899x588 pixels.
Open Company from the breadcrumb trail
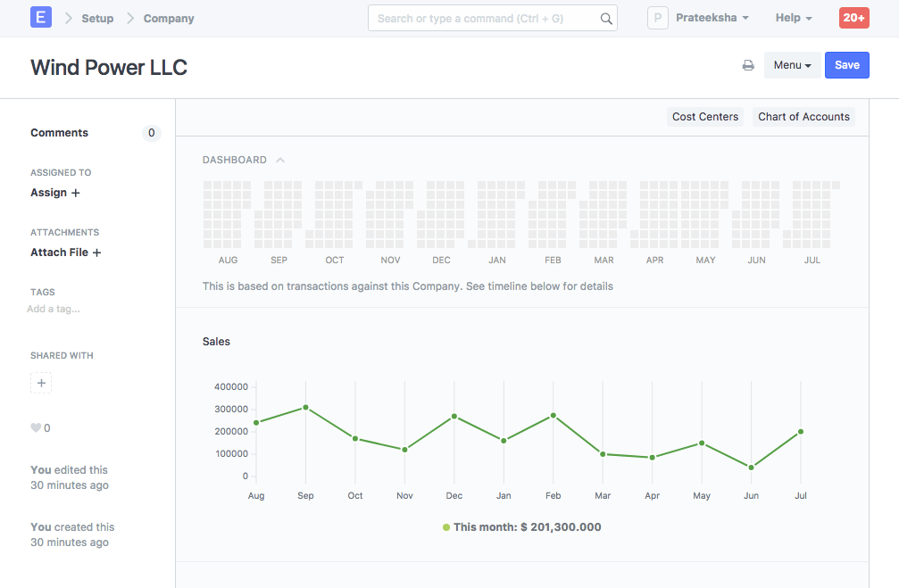pos(168,17)
